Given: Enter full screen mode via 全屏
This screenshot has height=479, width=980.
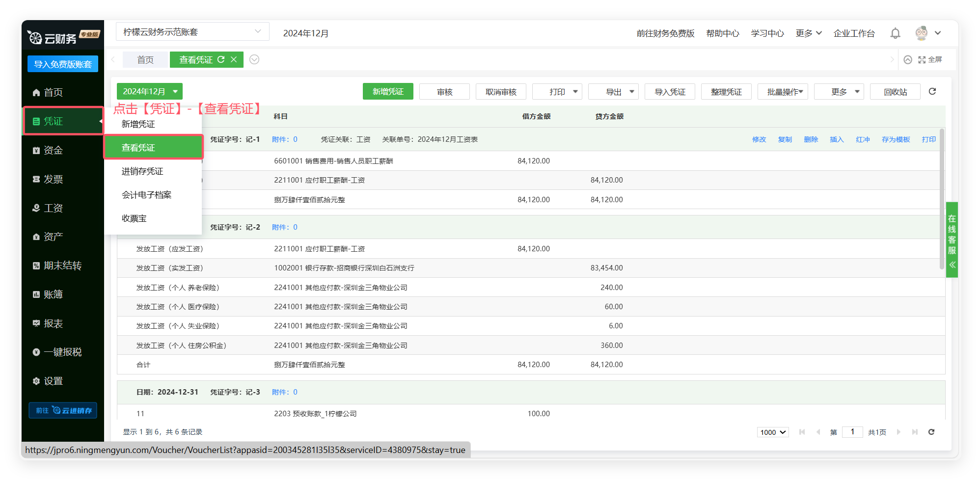Looking at the screenshot, I should [x=930, y=59].
